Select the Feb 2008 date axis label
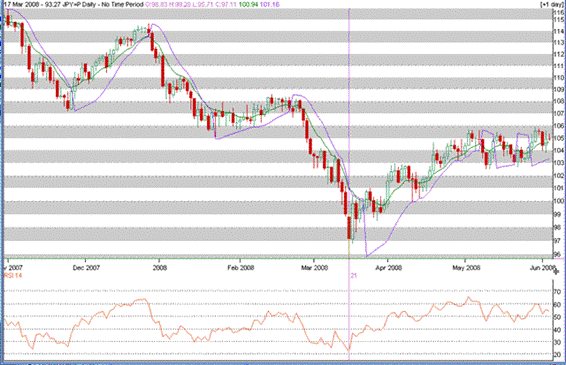Image resolution: width=566 pixels, height=365 pixels. 241,268
